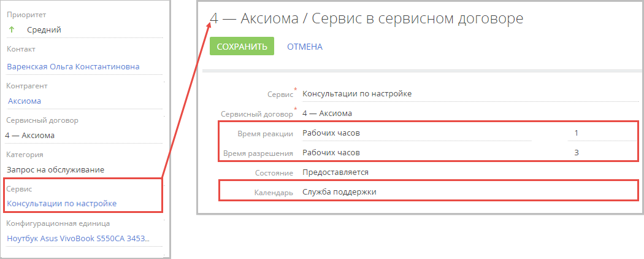Open the Время реакции unit dropdown

pos(417,133)
